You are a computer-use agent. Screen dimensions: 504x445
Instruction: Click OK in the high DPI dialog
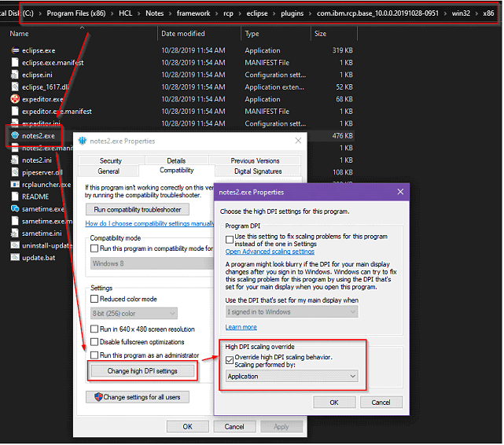334,403
